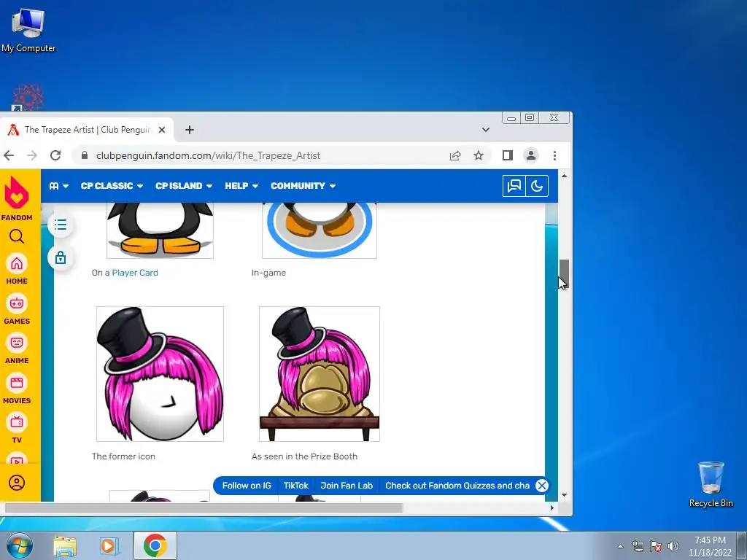Click Join Fan Lab
The image size is (747, 560).
click(x=347, y=485)
